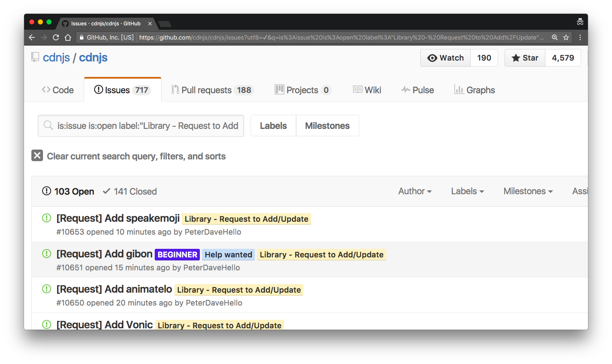The width and height of the screenshot is (612, 364).
Task: Click open-issue icon for Add animatelo
Action: pyautogui.click(x=46, y=289)
